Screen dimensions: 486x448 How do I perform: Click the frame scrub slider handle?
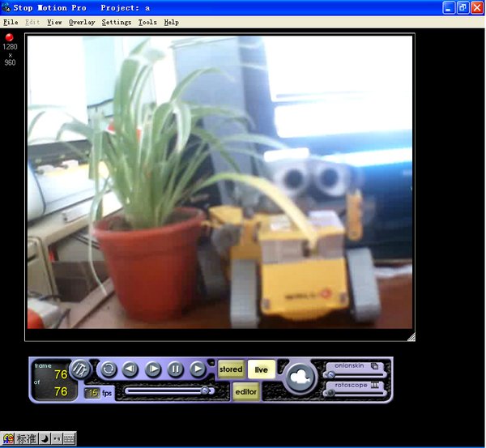pos(205,390)
